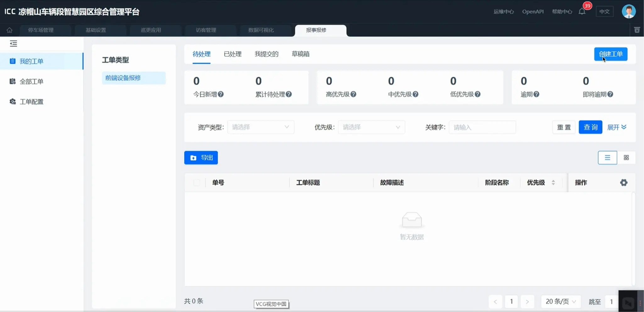
Task: Open OpenAPI link in header
Action: (533, 12)
